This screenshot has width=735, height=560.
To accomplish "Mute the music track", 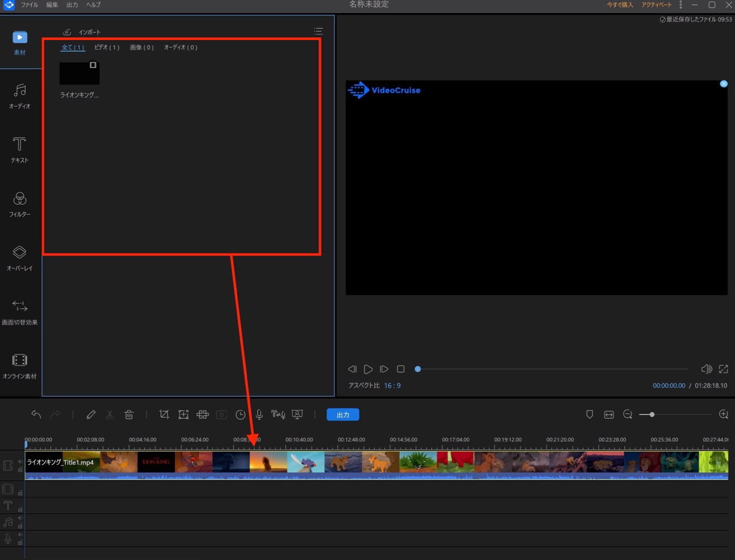I will pyautogui.click(x=21, y=518).
